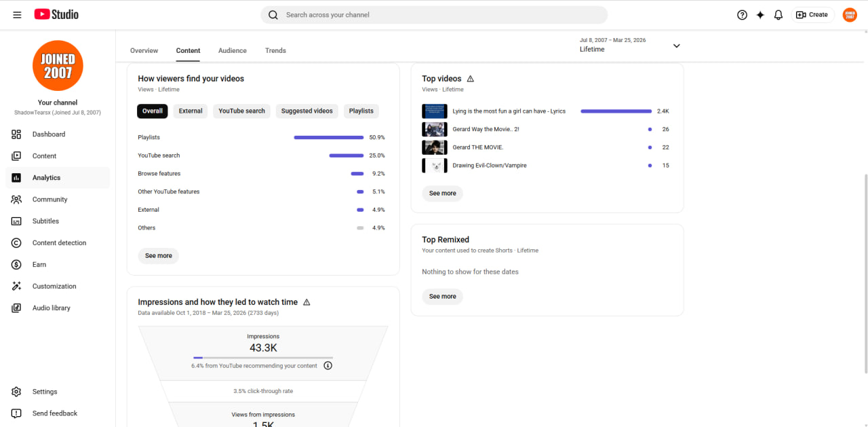Click the search magnifier icon

273,15
